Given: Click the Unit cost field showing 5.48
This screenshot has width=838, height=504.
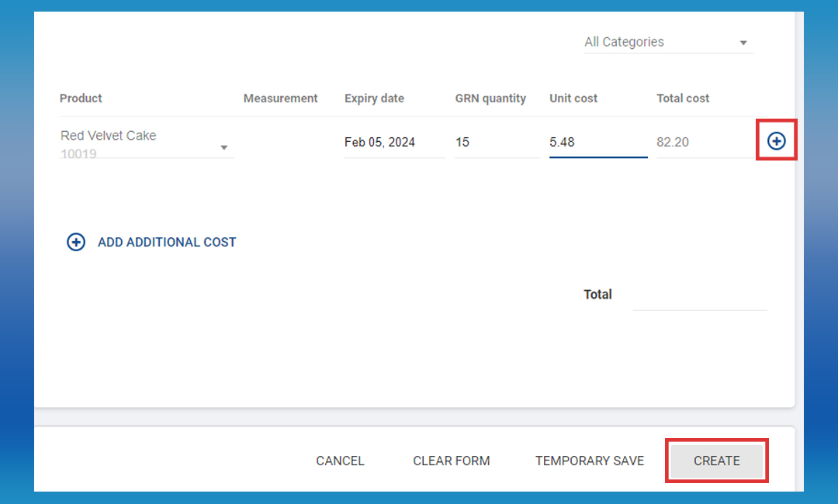Looking at the screenshot, I should pos(597,143).
